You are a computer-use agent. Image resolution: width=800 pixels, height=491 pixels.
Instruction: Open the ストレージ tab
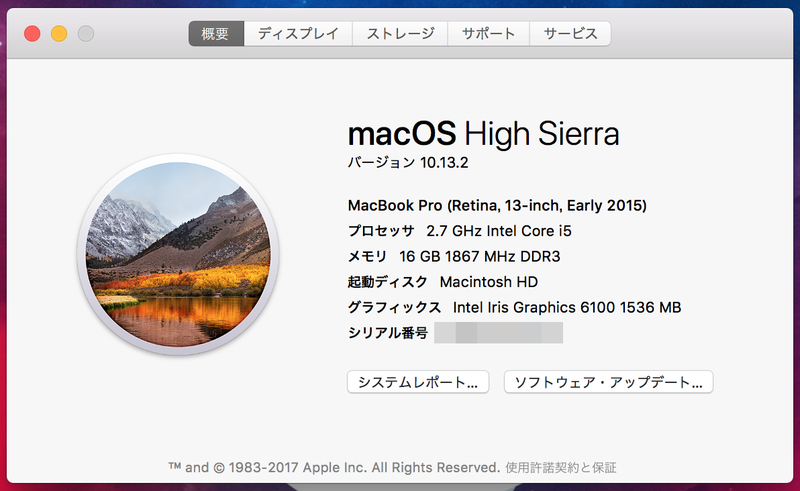coord(400,34)
